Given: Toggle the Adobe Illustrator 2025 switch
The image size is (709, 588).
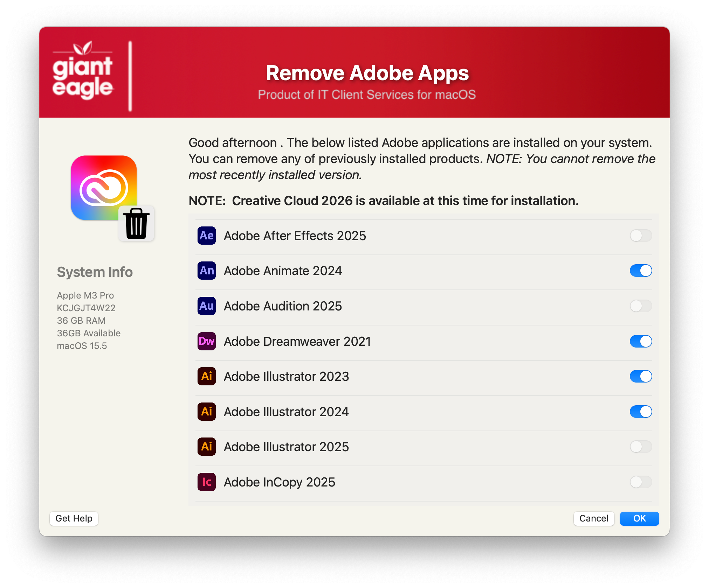Looking at the screenshot, I should pyautogui.click(x=641, y=447).
